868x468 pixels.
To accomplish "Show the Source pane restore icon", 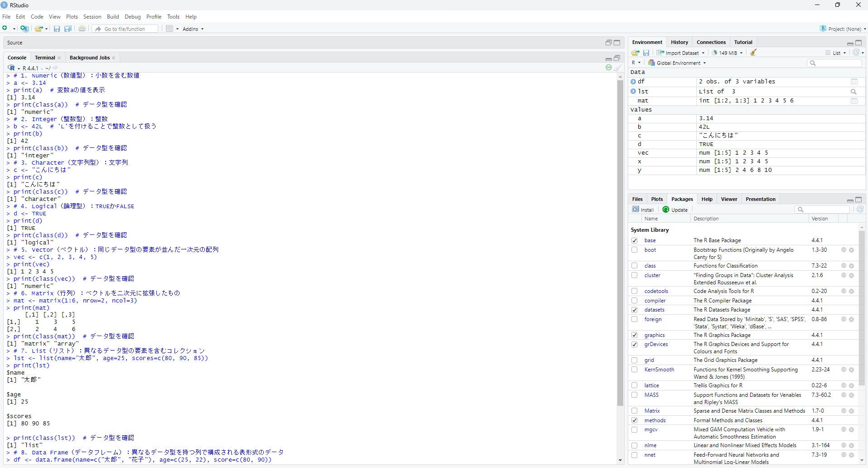I will 609,43.
